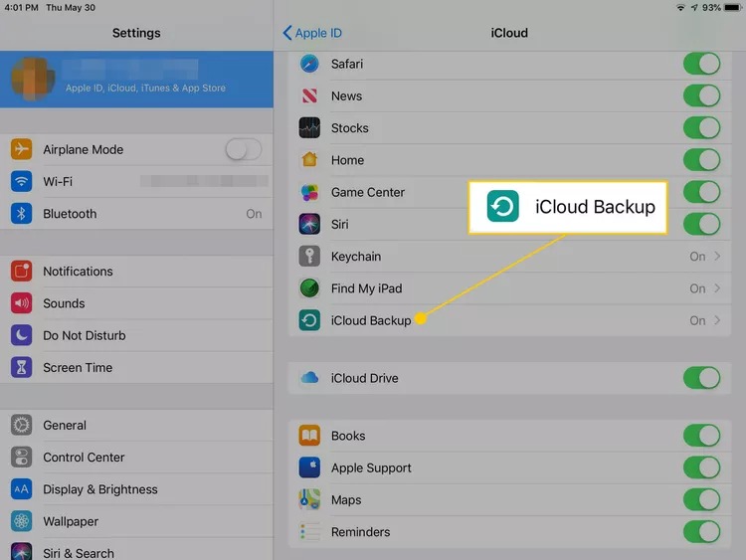Tap the Stocks app icon
The height and width of the screenshot is (560, 746).
[309, 128]
